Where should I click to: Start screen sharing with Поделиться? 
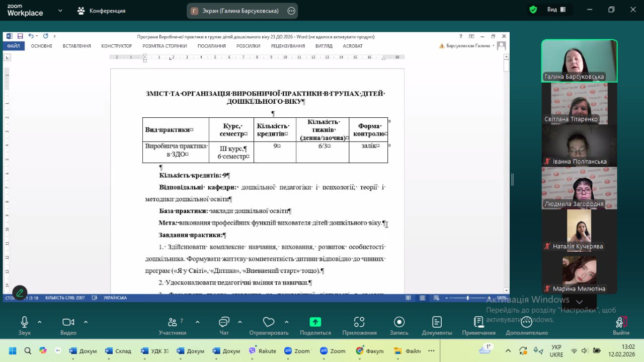(315, 322)
